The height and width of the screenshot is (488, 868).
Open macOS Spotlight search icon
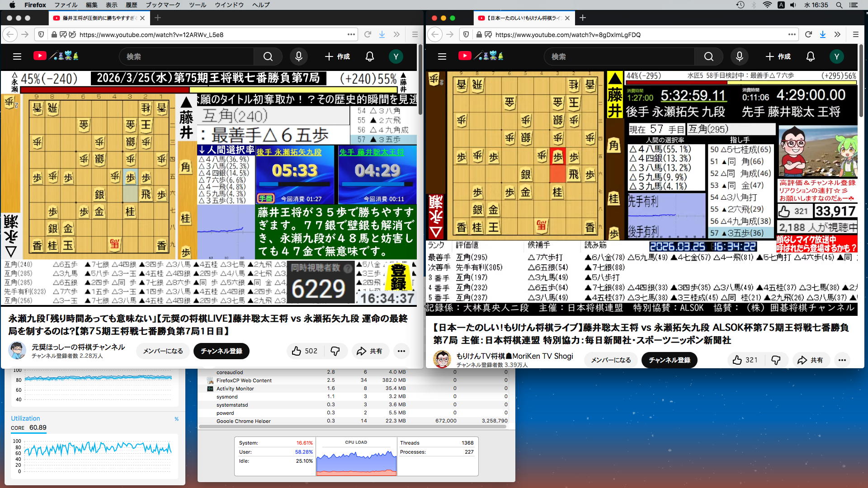pyautogui.click(x=839, y=5)
